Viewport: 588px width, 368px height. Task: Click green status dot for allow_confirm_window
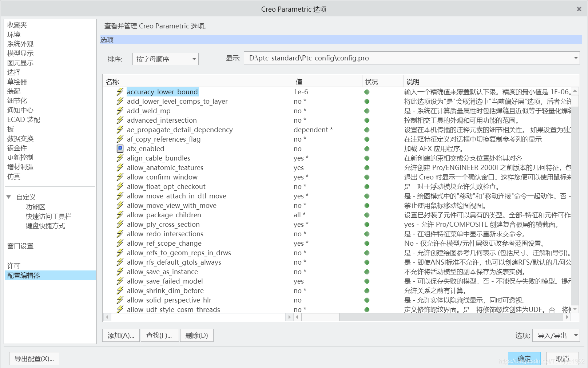click(x=367, y=177)
